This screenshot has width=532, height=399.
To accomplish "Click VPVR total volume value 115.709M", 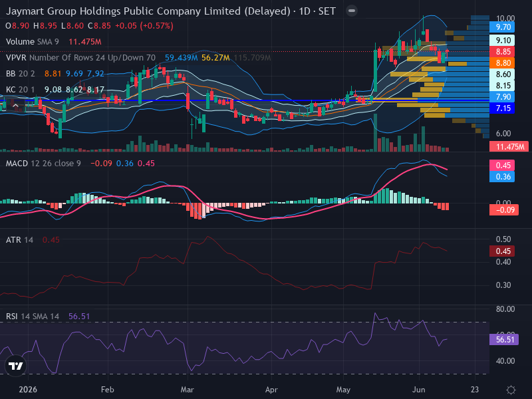I will 253,58.
